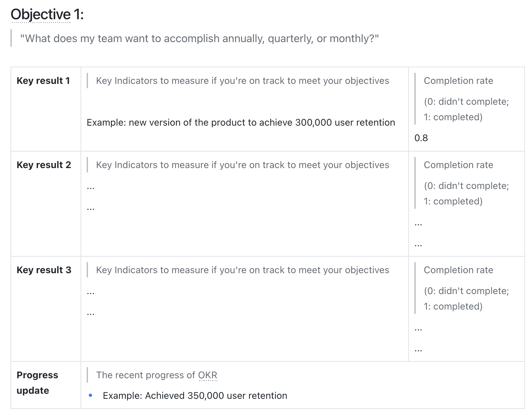532x417 pixels.
Task: Click the first ellipsis placeholder in Key result 2
Action: point(91,188)
